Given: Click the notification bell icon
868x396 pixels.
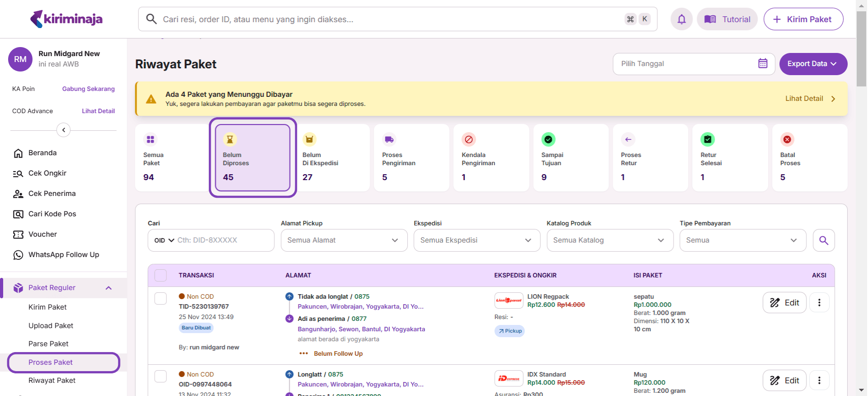Looking at the screenshot, I should pyautogui.click(x=681, y=19).
